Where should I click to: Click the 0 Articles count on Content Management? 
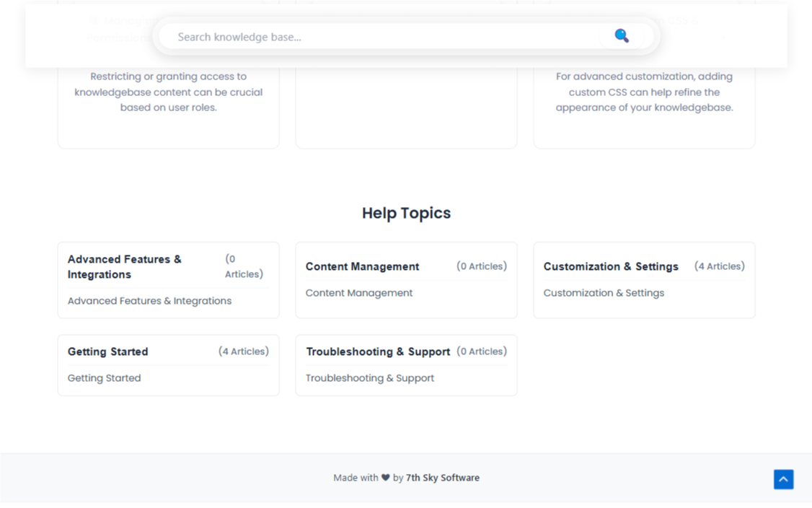tap(482, 266)
